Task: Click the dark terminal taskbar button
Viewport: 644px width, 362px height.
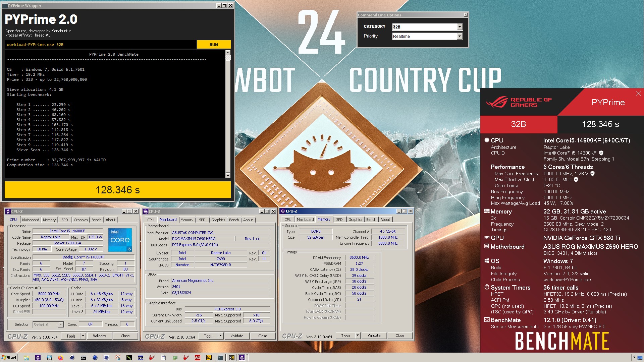Action: [220, 358]
